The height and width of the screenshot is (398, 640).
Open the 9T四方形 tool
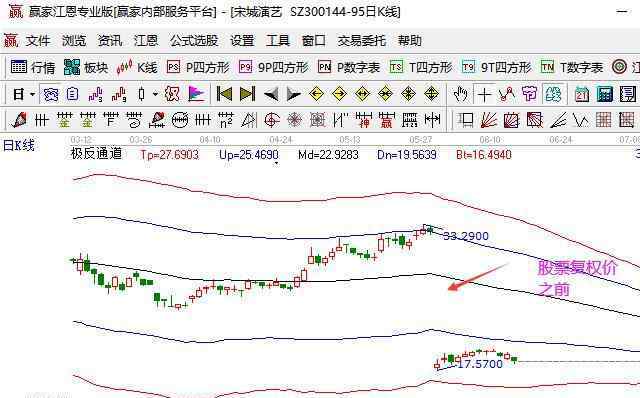tap(496, 67)
